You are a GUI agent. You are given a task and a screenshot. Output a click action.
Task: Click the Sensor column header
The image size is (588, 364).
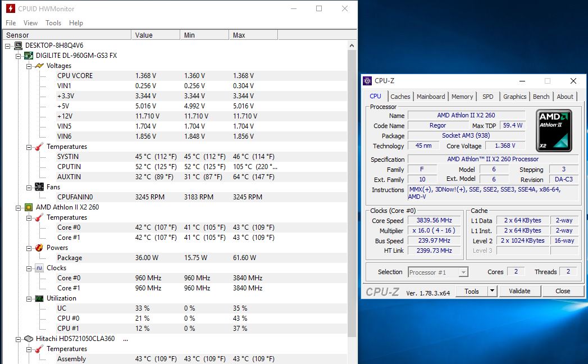click(67, 35)
